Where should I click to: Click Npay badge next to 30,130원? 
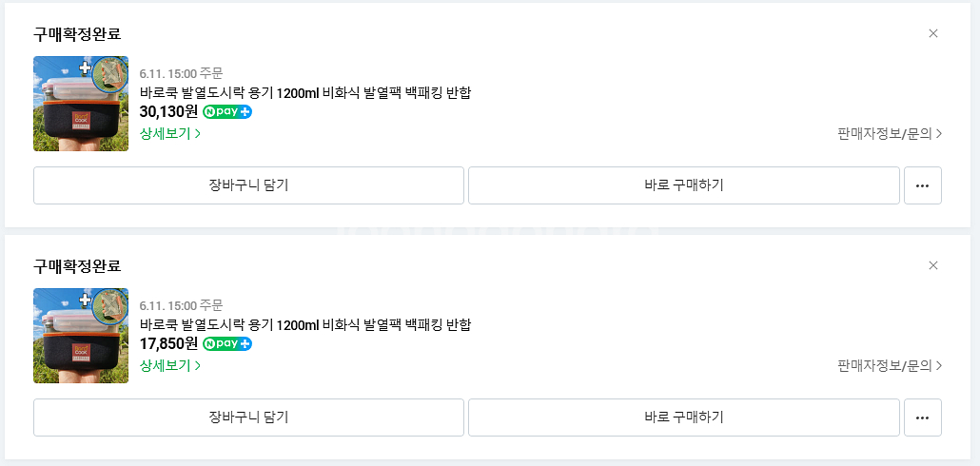click(x=227, y=111)
